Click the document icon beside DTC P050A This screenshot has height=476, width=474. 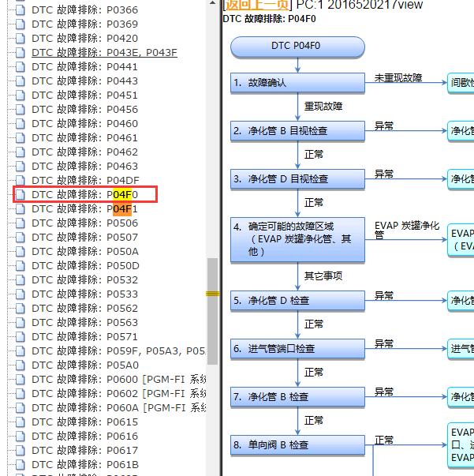[20, 252]
